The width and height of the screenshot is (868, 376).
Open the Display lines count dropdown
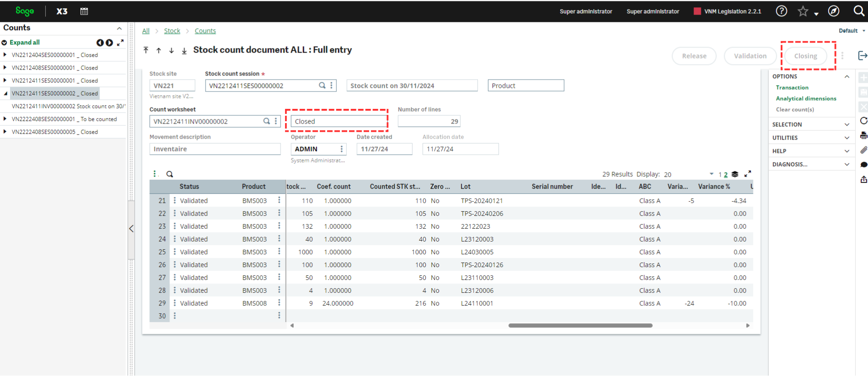(711, 174)
